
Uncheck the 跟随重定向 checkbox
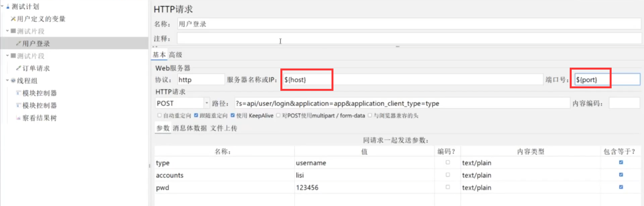196,115
